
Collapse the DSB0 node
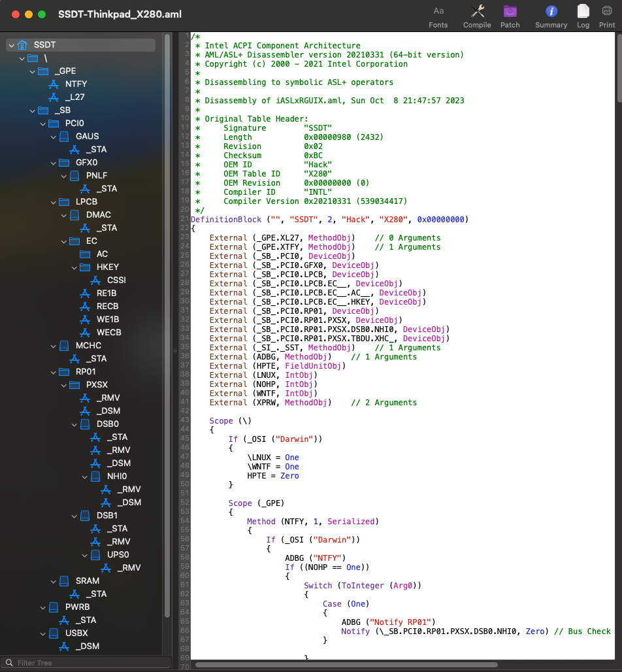(x=74, y=424)
